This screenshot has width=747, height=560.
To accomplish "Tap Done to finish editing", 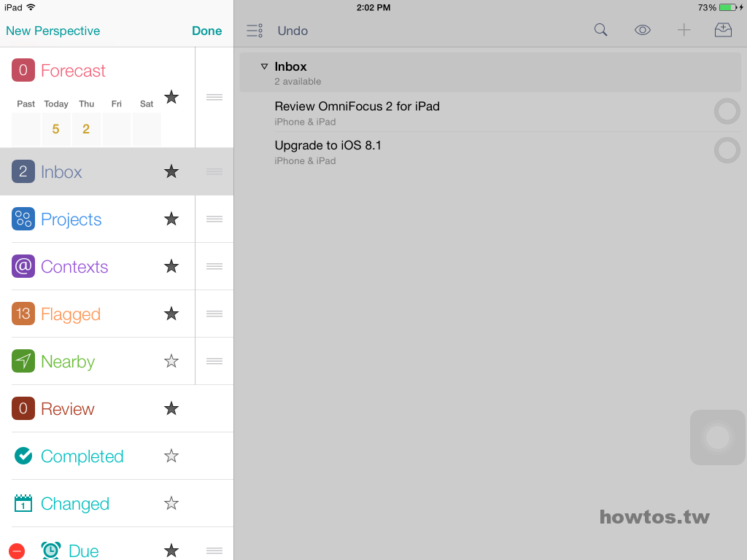I will click(x=206, y=31).
